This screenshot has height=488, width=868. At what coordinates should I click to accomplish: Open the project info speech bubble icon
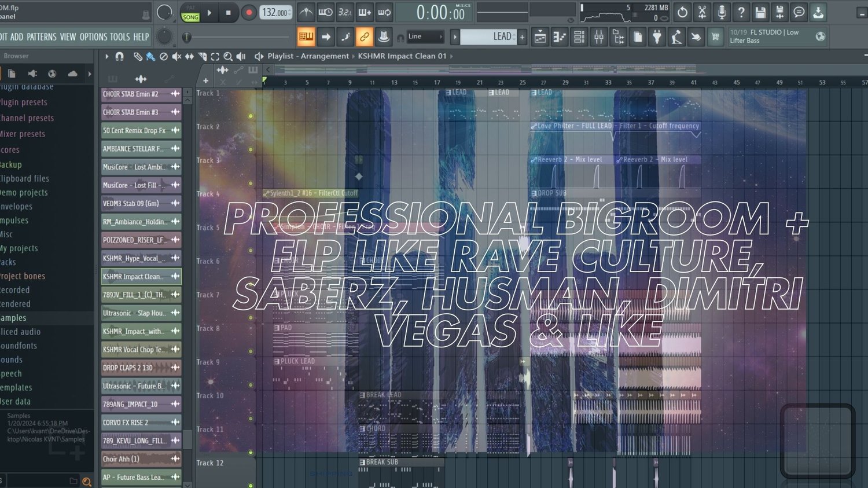[799, 12]
